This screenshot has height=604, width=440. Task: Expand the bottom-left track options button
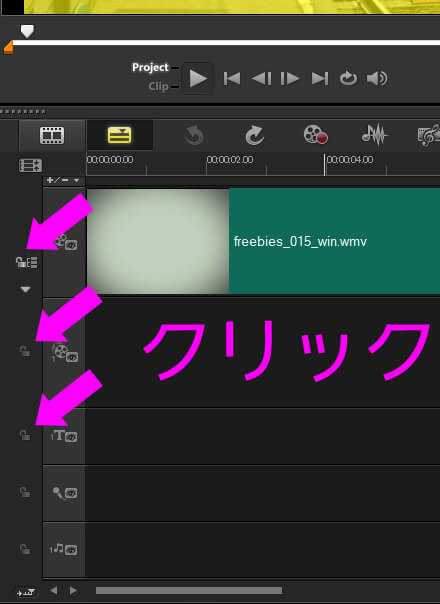25,592
